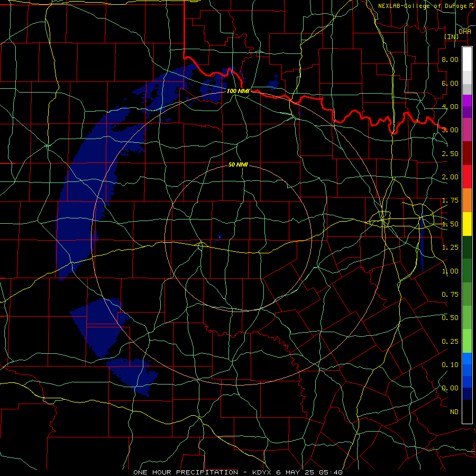Click the 50 NMI range ring label

(x=238, y=164)
